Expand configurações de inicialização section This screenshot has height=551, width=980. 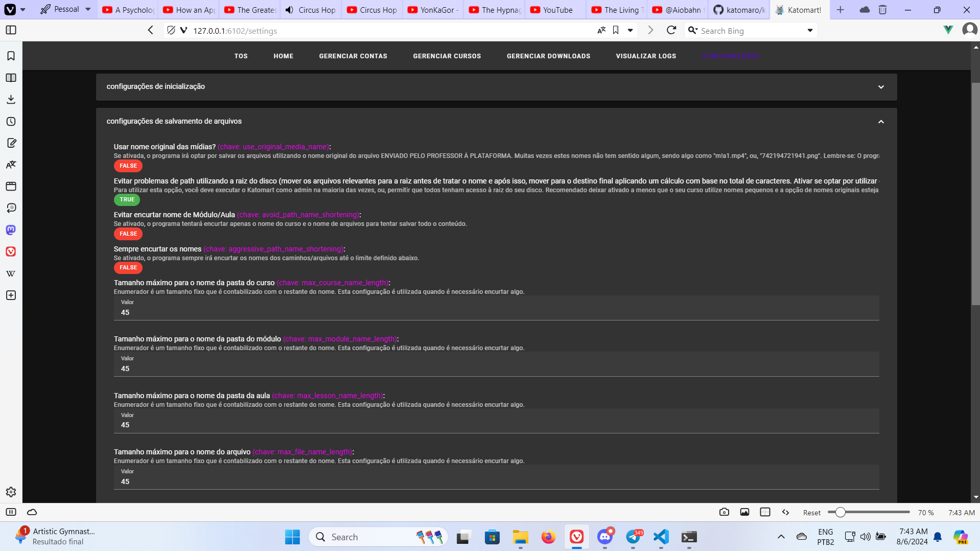pos(881,87)
